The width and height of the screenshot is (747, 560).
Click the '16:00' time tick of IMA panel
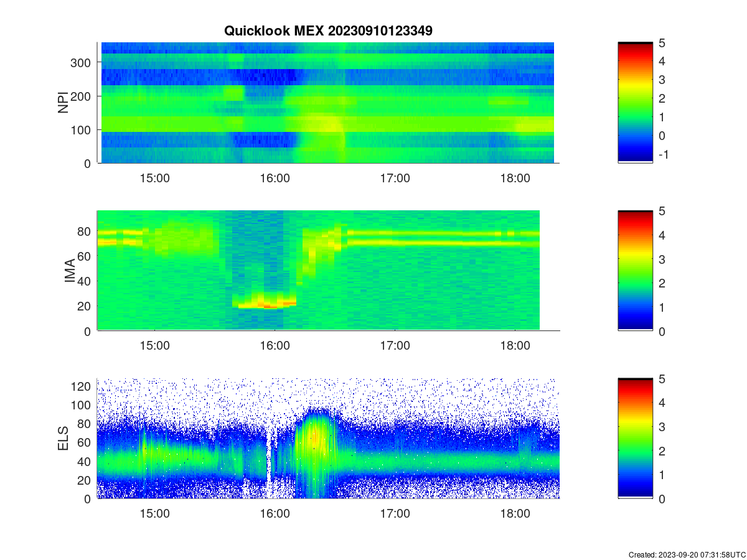click(x=275, y=346)
